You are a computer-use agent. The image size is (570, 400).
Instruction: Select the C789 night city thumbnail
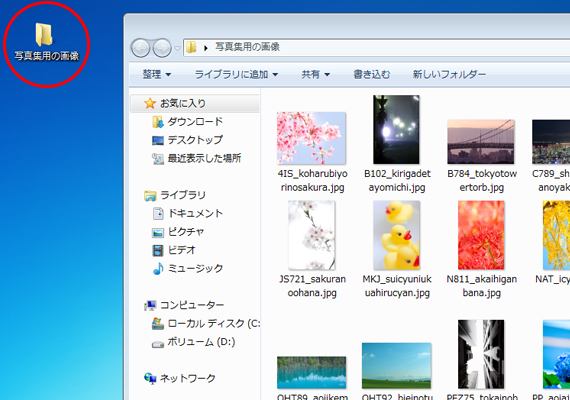coord(551,142)
